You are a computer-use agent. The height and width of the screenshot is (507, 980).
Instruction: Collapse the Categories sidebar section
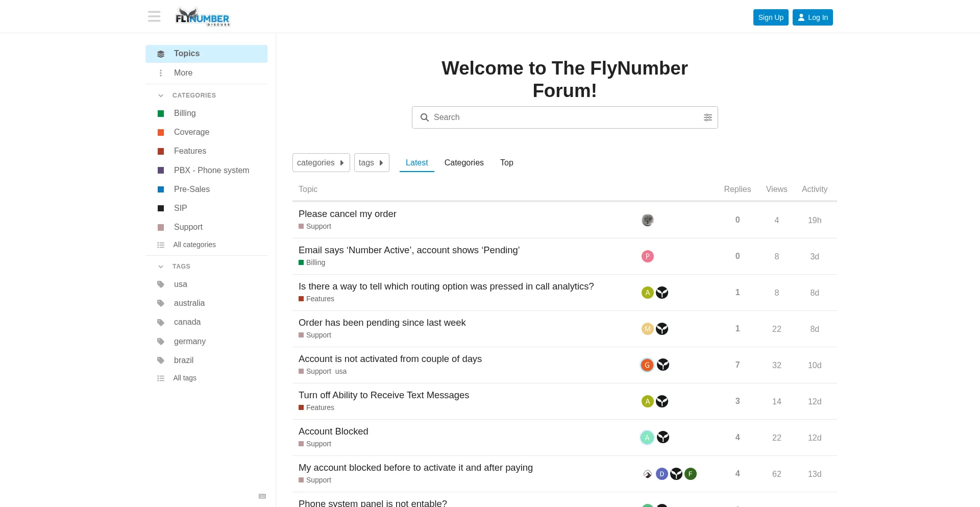[x=161, y=95]
